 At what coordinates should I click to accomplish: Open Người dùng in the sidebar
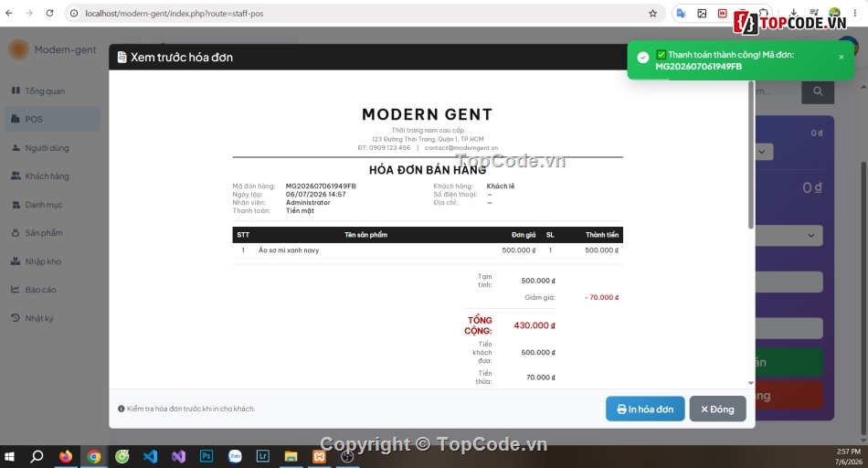pyautogui.click(x=53, y=148)
